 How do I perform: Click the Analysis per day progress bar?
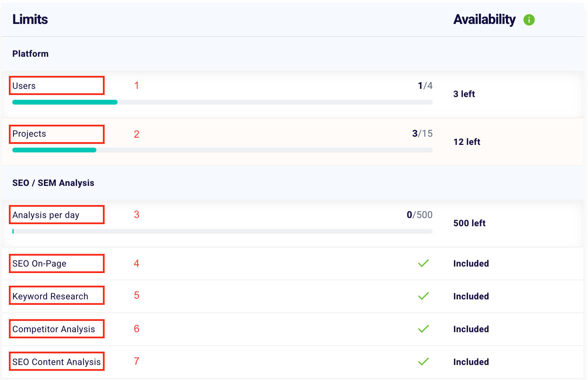(x=222, y=231)
